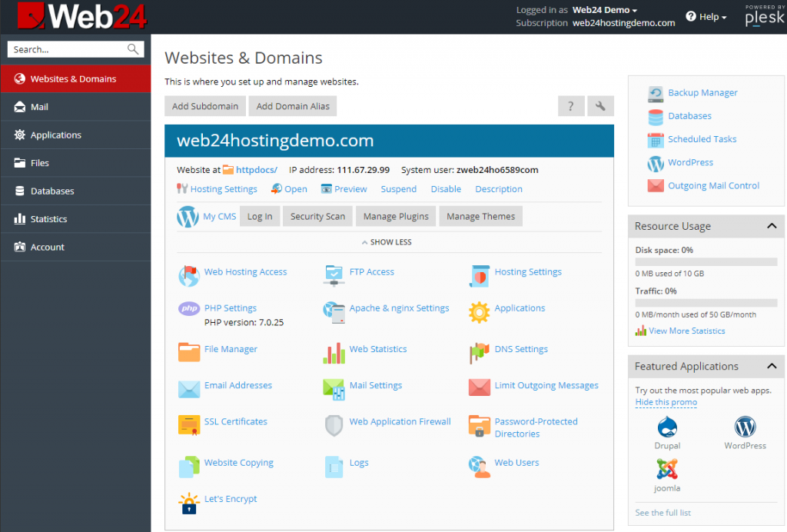Open the Web24 Demo user dropdown

604,10
